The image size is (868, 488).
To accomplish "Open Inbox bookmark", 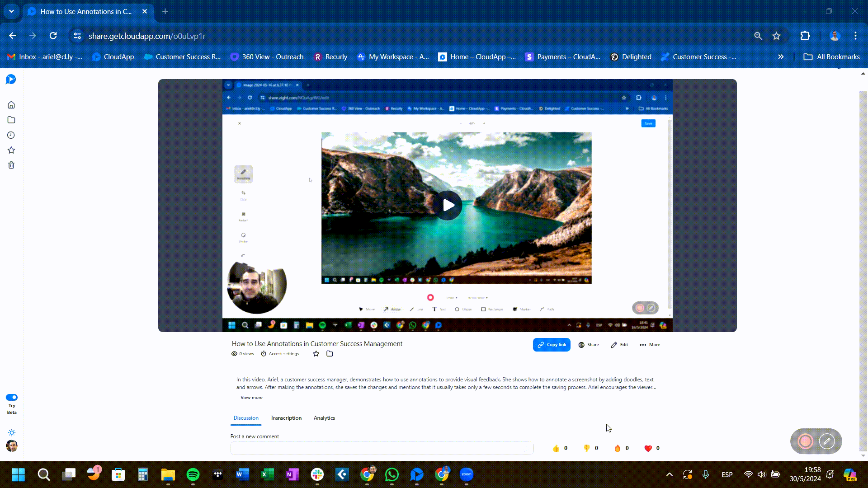I will tap(45, 57).
